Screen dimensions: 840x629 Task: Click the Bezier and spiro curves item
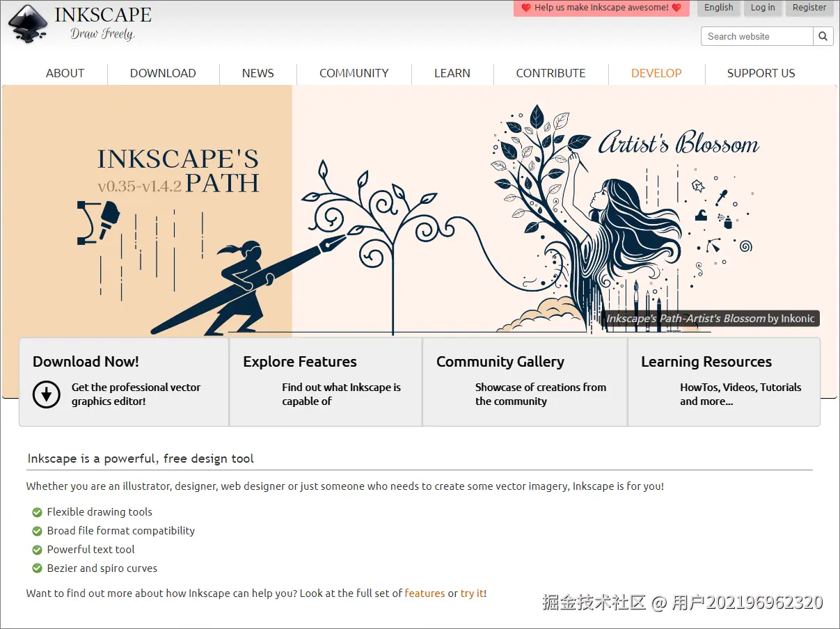click(102, 568)
